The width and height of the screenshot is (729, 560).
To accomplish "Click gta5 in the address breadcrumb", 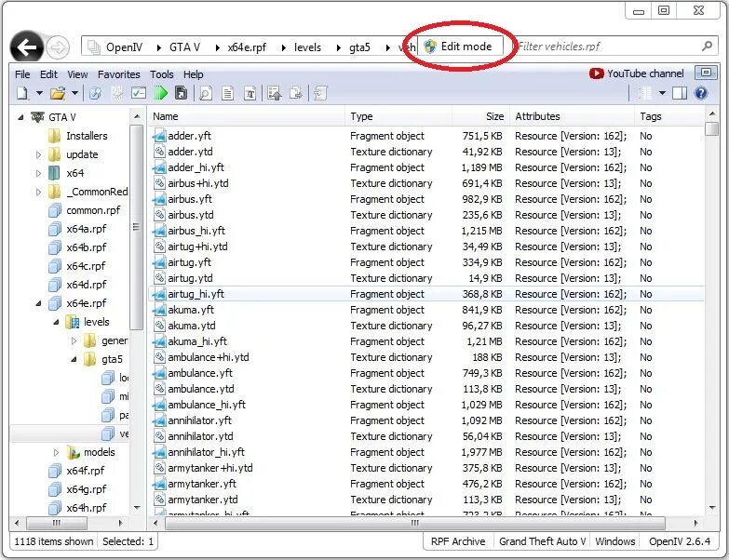I will (360, 47).
